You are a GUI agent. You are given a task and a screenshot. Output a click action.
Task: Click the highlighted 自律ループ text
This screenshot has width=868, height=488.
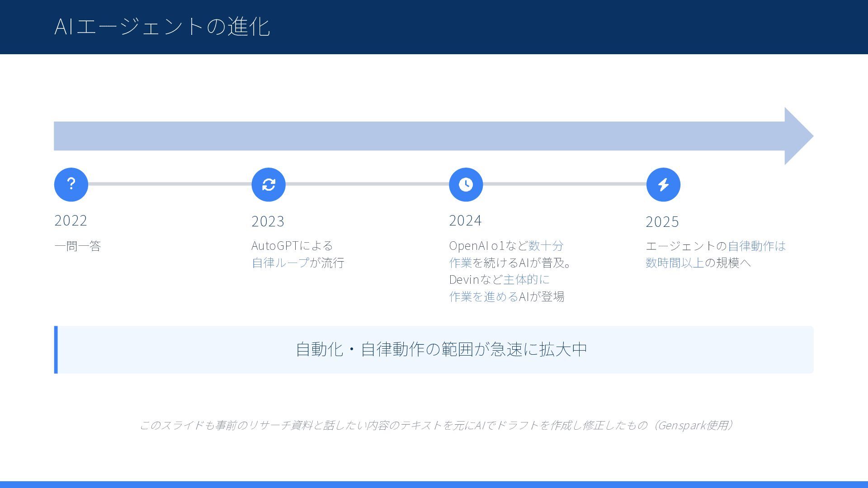click(280, 263)
